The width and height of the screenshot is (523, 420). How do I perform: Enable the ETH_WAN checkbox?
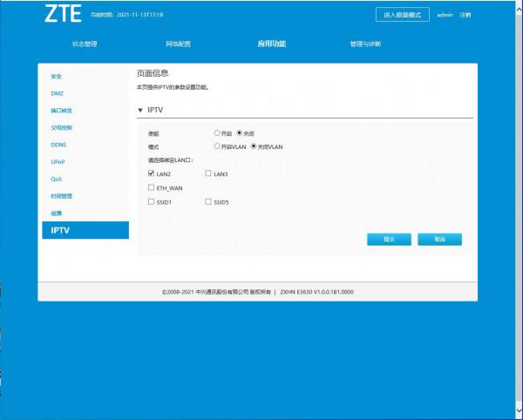152,187
